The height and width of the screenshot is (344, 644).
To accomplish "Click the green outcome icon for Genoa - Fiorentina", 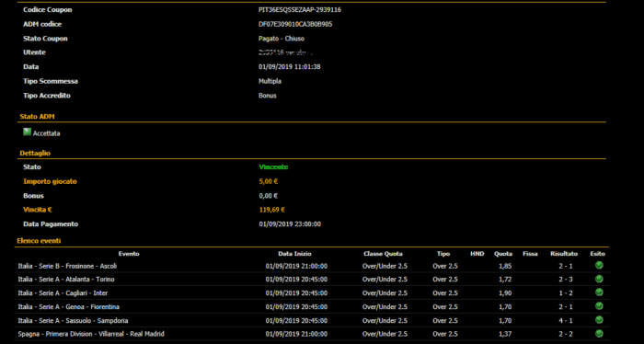I will (x=599, y=305).
